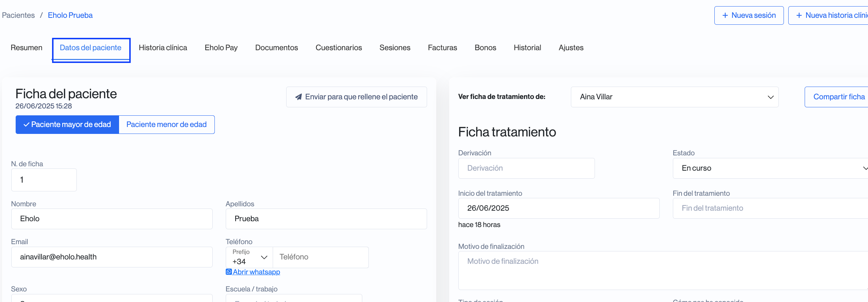Click the Motivo de finalización text area

tap(663, 270)
